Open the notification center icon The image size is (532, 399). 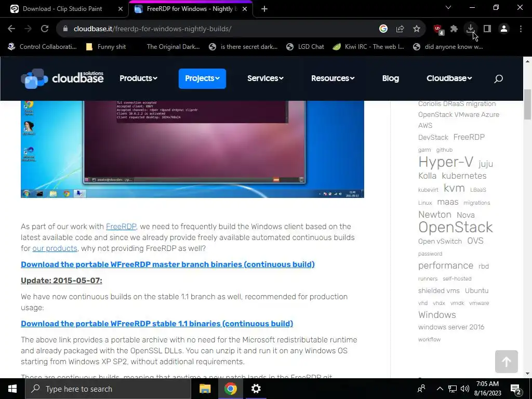pyautogui.click(x=516, y=390)
